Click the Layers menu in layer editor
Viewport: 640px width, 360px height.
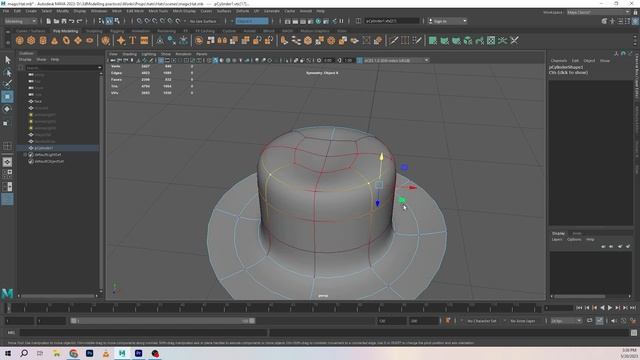coord(557,240)
